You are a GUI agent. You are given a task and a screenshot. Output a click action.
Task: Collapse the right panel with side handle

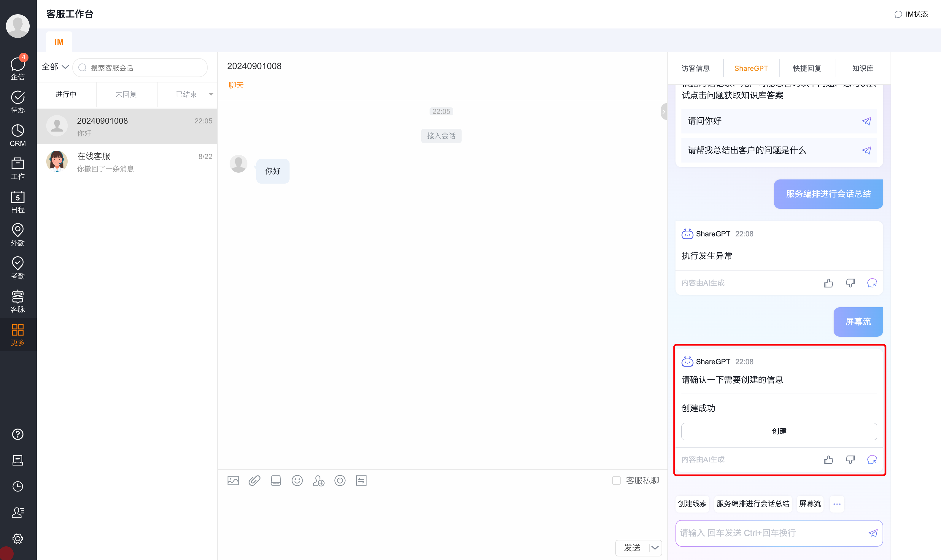pyautogui.click(x=664, y=112)
